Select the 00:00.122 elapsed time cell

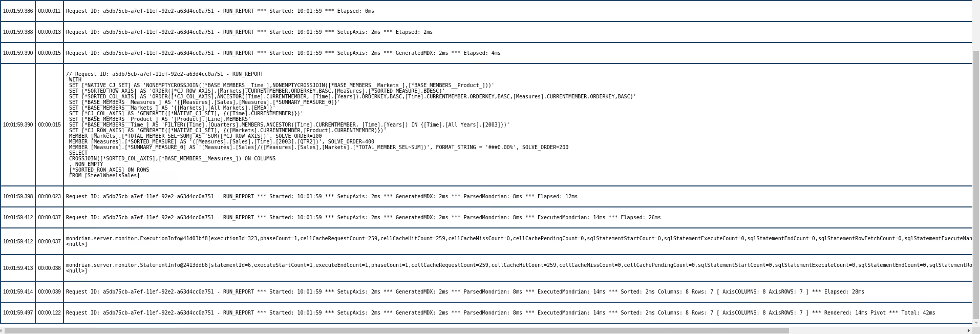[49, 312]
